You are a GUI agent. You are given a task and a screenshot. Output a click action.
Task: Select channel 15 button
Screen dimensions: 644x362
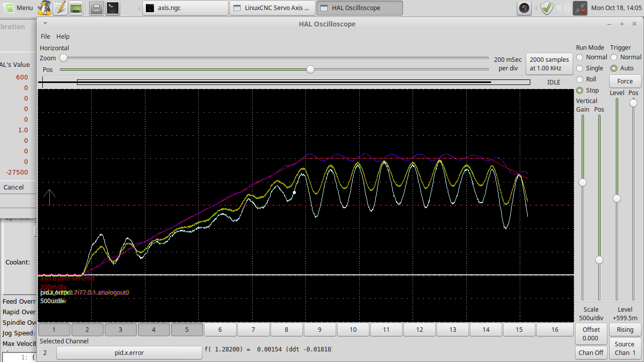click(519, 330)
